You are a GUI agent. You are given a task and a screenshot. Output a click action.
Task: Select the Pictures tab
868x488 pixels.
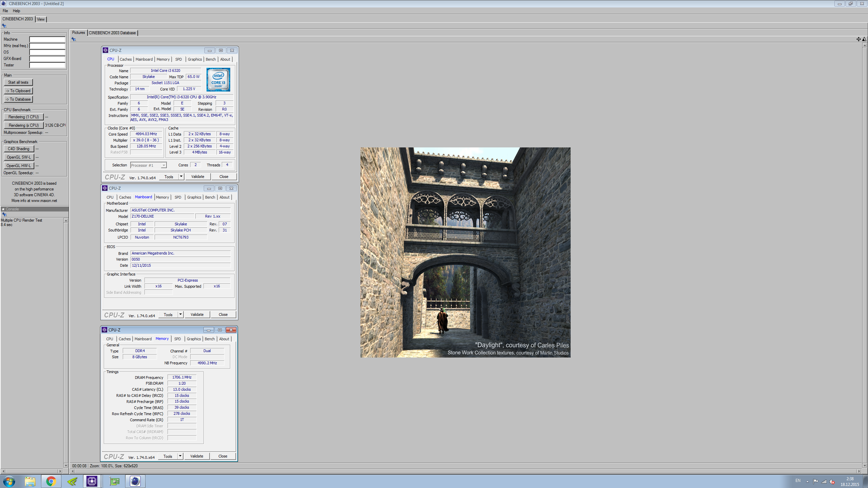(78, 33)
